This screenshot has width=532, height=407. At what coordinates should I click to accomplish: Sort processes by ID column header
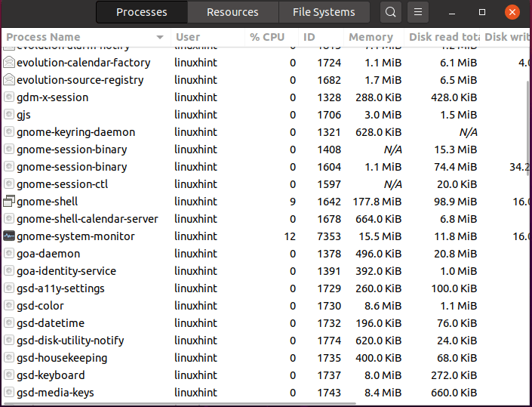pos(321,37)
